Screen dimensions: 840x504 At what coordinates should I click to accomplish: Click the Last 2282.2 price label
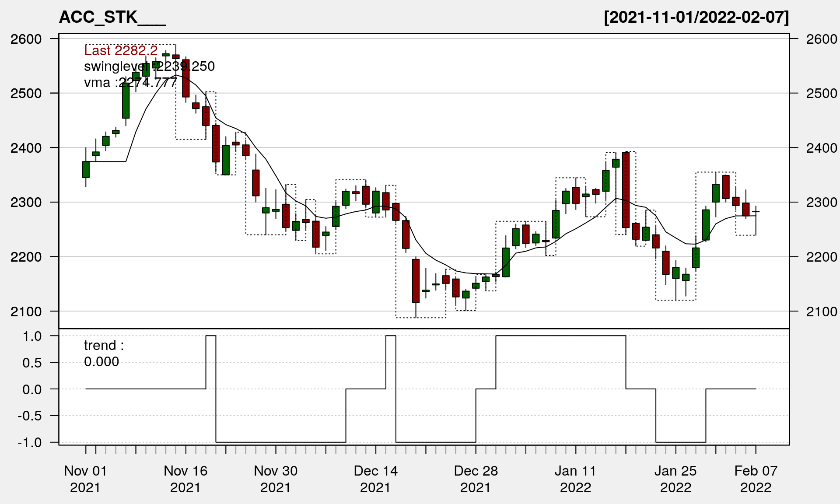(x=121, y=51)
